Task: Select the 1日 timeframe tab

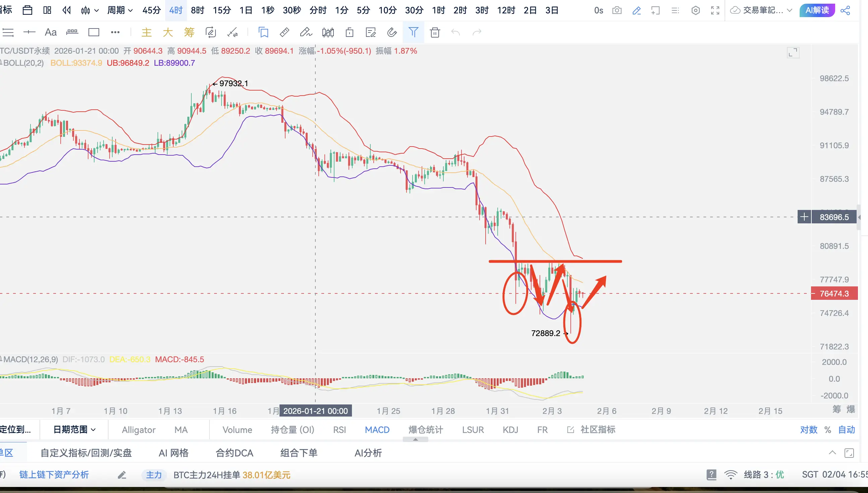Action: (246, 10)
